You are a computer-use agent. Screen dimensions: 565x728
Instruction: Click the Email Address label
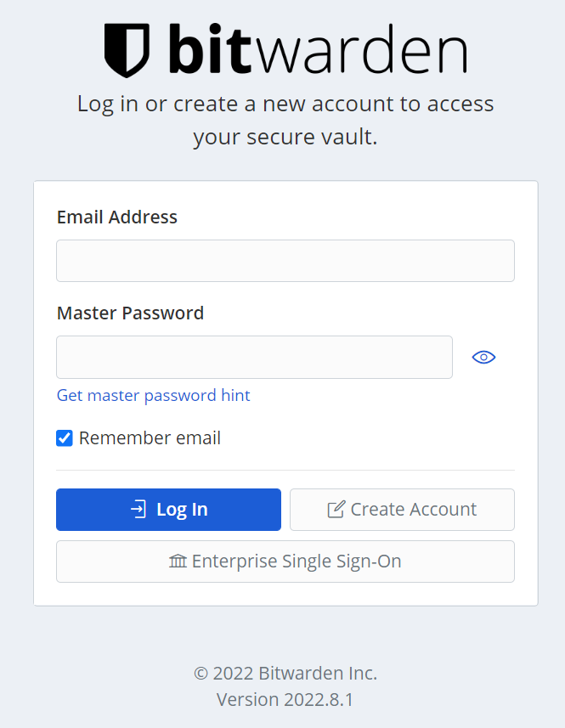click(116, 217)
